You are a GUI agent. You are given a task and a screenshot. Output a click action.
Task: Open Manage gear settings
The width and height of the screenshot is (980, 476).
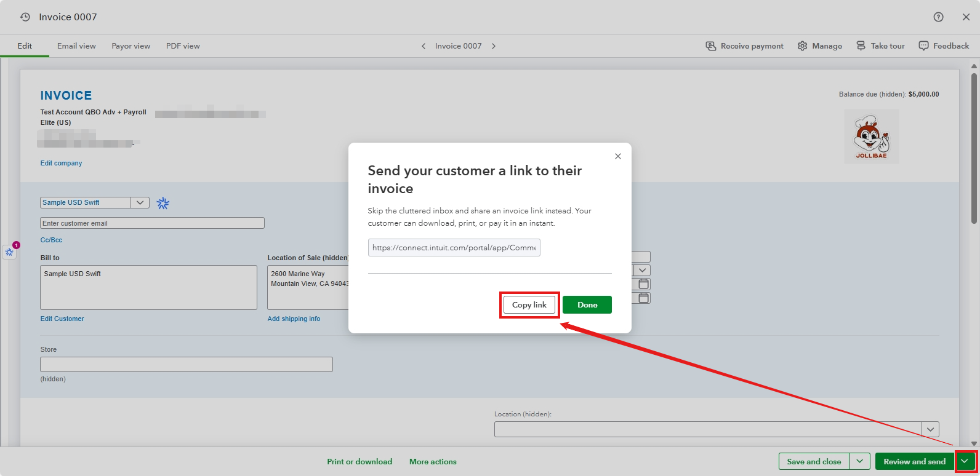click(802, 46)
